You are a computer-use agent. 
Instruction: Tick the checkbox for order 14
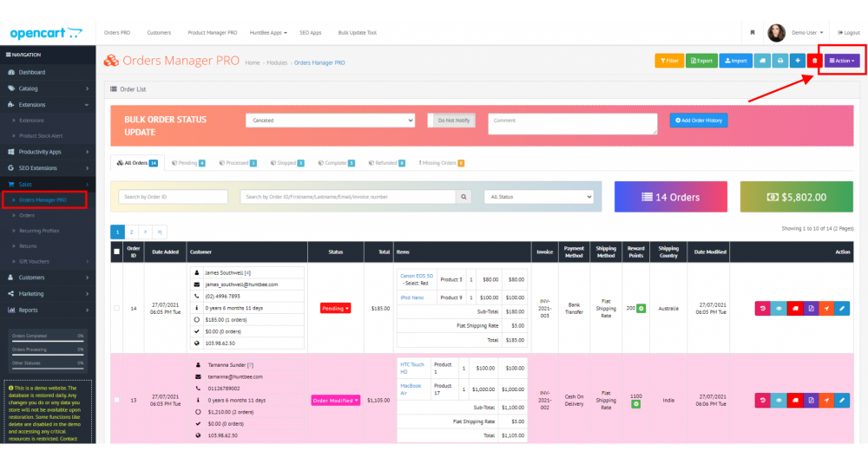(117, 309)
